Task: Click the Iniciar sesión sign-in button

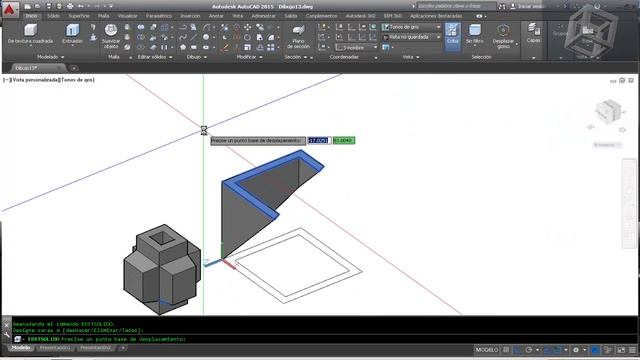Action: click(x=527, y=6)
